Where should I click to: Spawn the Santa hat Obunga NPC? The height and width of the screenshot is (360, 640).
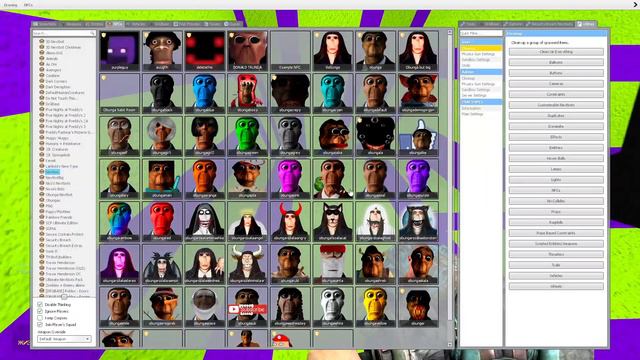(x=333, y=264)
